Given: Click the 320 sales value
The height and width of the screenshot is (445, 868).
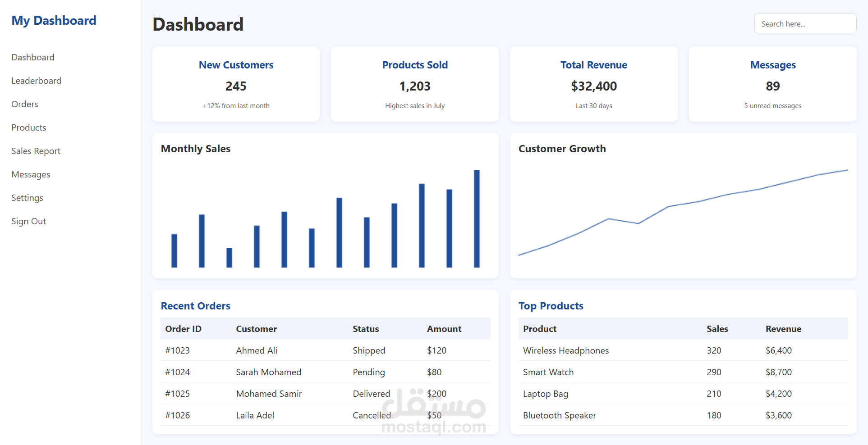Looking at the screenshot, I should click(x=714, y=350).
